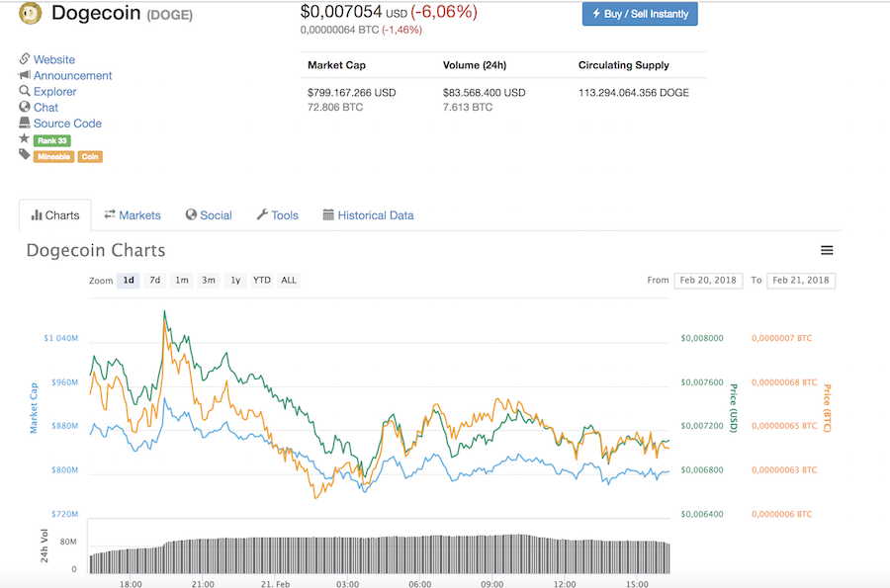Click the star icon next to Rank 33
The width and height of the screenshot is (890, 588).
(24, 138)
